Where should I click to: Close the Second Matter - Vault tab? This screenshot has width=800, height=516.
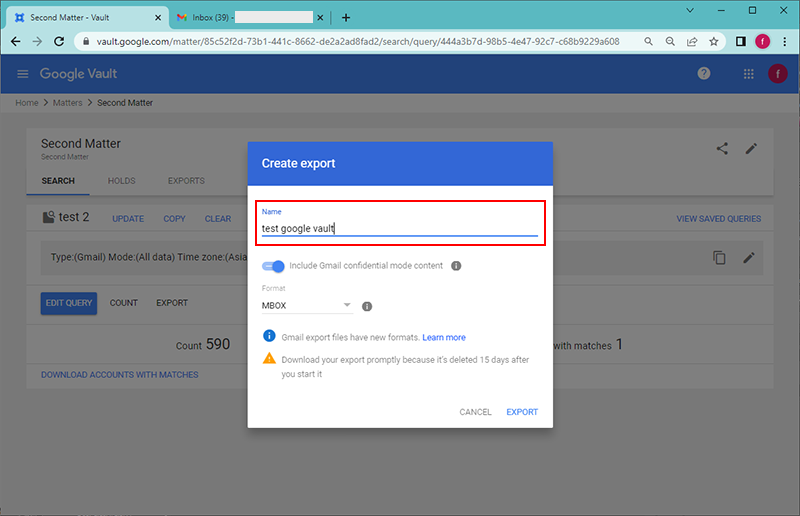[158, 18]
